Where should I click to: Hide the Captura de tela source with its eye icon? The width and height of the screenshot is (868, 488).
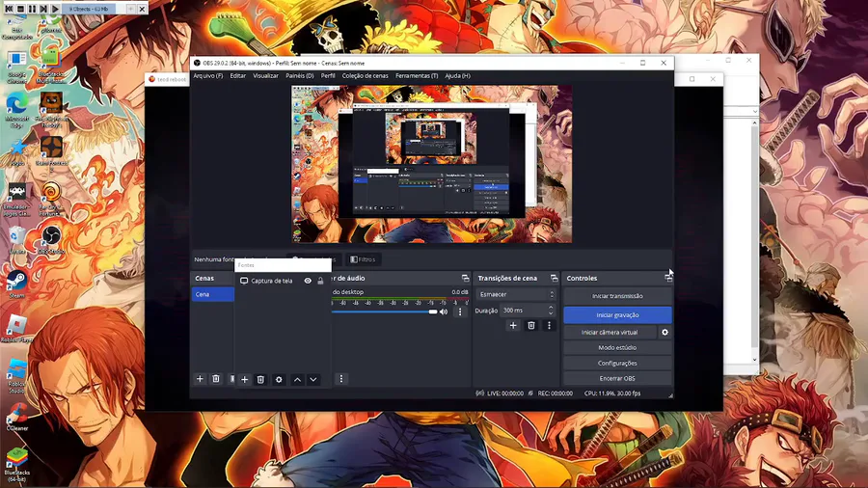pos(308,281)
